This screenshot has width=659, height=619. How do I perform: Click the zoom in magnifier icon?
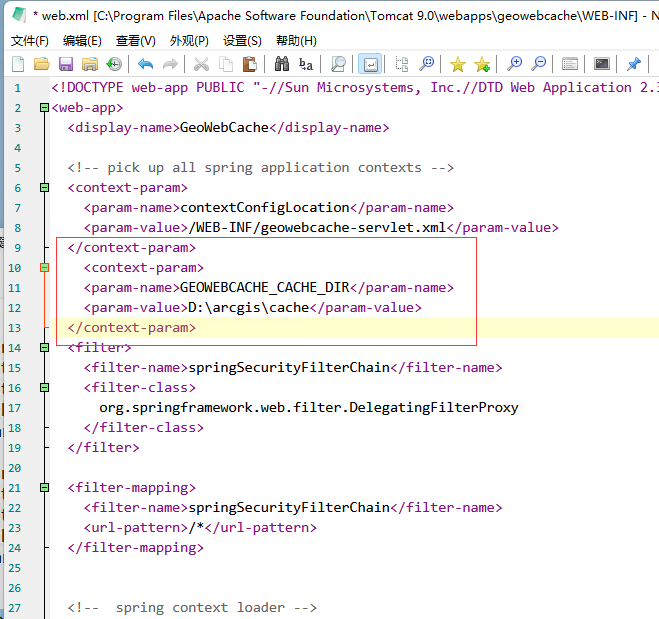pos(515,64)
